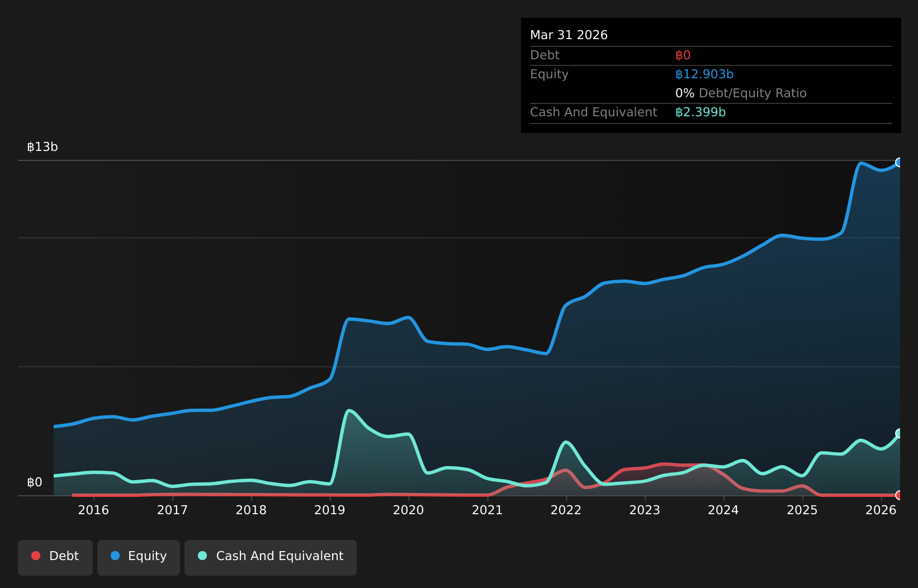The width and height of the screenshot is (918, 588).
Task: Click the blue Equity legend dot
Action: pos(115,556)
